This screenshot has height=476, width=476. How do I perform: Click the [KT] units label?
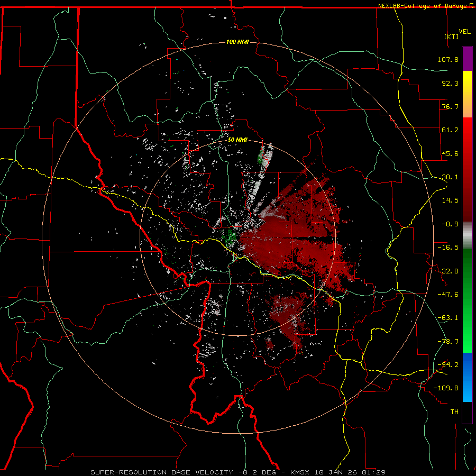point(452,36)
